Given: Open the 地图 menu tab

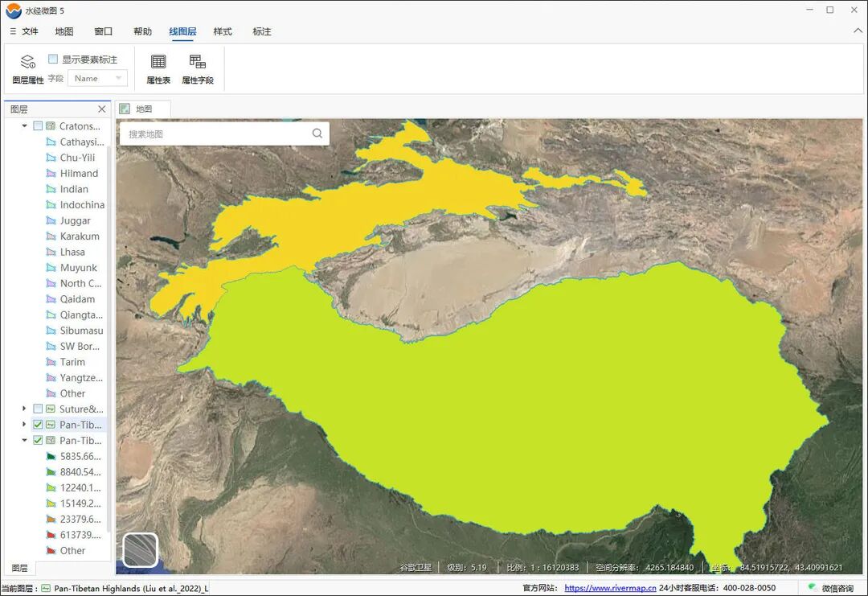Looking at the screenshot, I should click(x=64, y=31).
